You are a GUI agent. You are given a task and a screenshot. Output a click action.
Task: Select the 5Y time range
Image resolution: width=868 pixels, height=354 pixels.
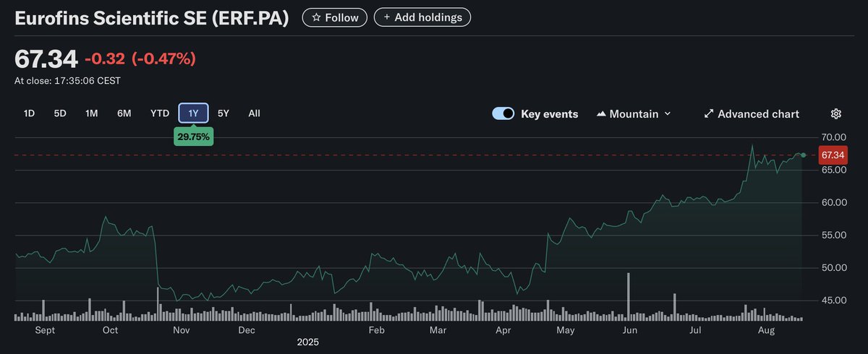coord(224,113)
